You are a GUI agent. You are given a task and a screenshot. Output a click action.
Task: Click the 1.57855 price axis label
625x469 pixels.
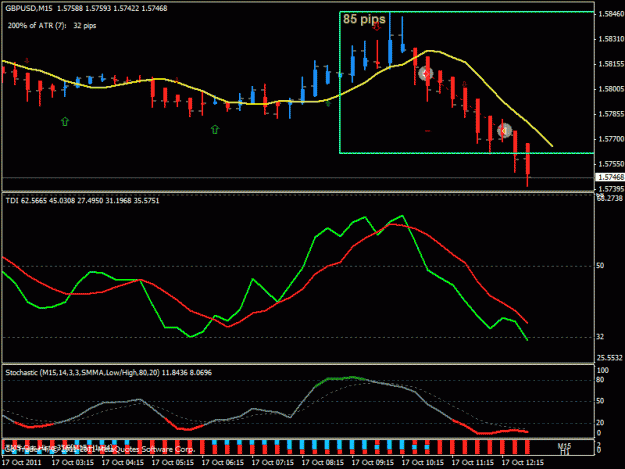[611, 114]
